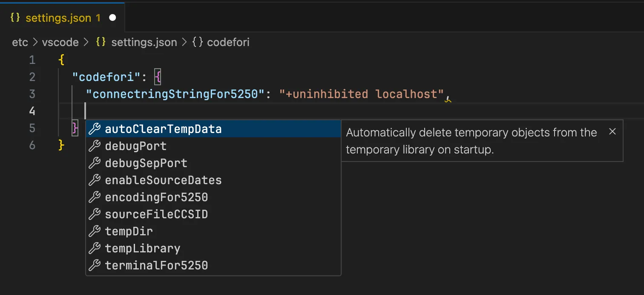644x295 pixels.
Task: Click the braces icon before codefori breadcrumb
Action: click(x=197, y=42)
